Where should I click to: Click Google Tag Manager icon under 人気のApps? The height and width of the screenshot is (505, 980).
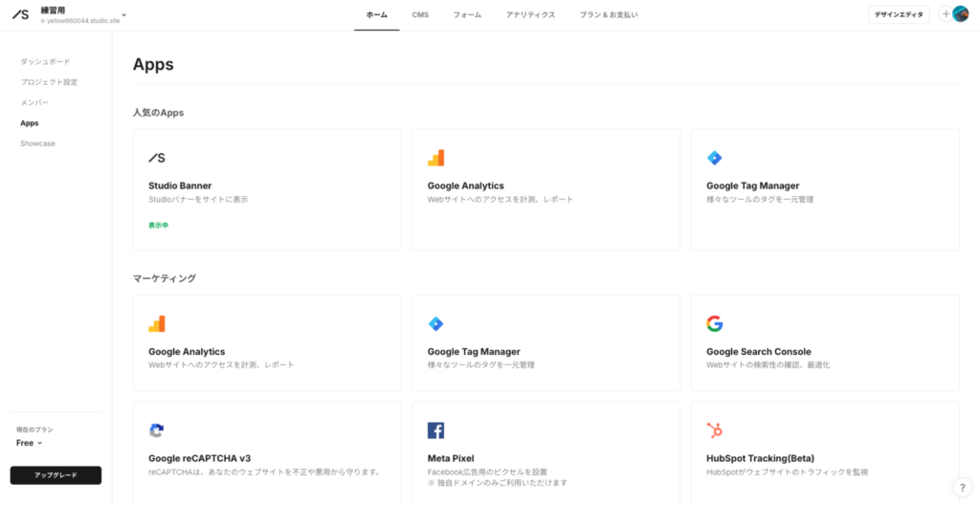[x=714, y=158]
